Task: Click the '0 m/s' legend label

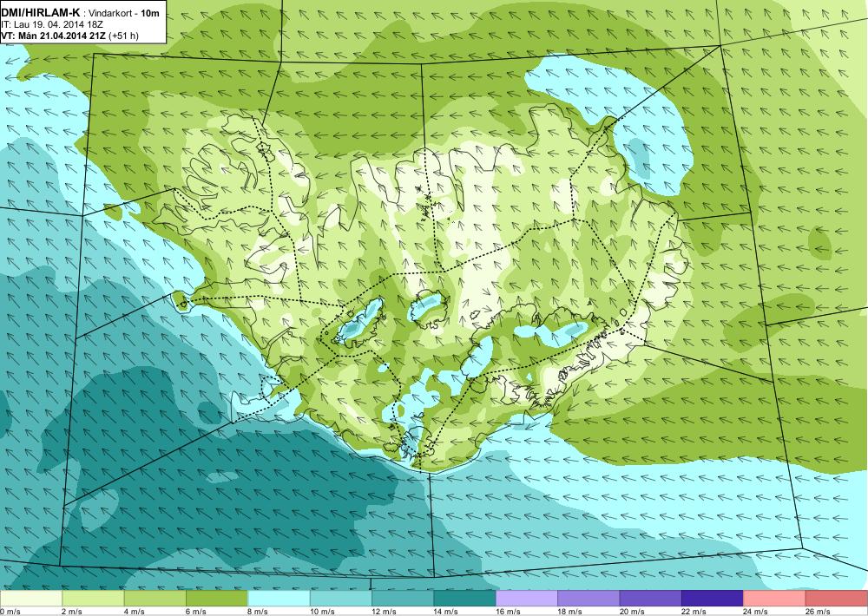Action: (10, 612)
